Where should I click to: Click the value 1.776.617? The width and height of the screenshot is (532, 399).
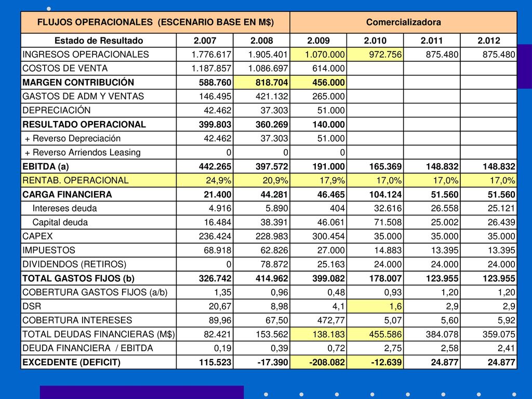coord(211,55)
